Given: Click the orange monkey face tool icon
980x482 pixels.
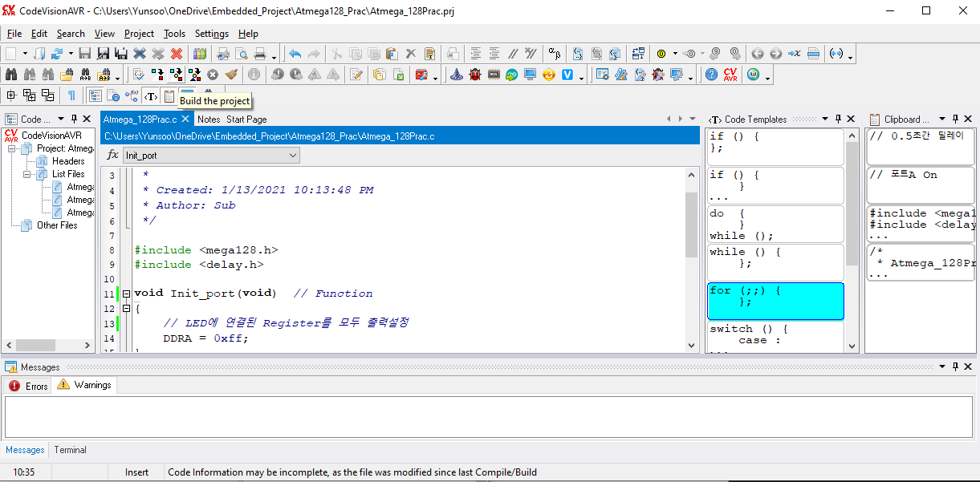Looking at the screenshot, I should (549, 75).
